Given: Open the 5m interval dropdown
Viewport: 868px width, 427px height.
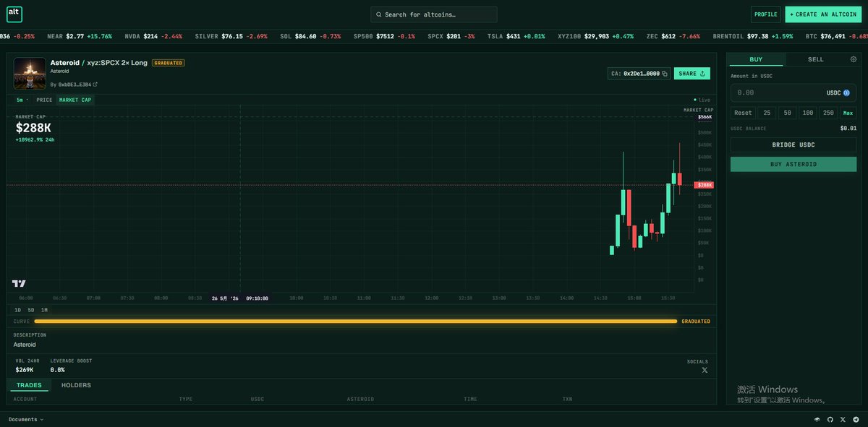Looking at the screenshot, I should [22, 100].
